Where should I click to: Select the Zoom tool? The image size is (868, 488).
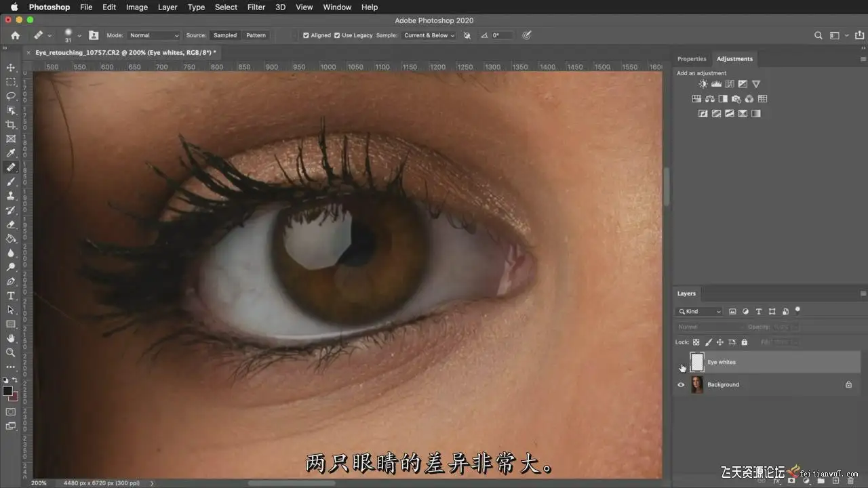click(x=11, y=352)
